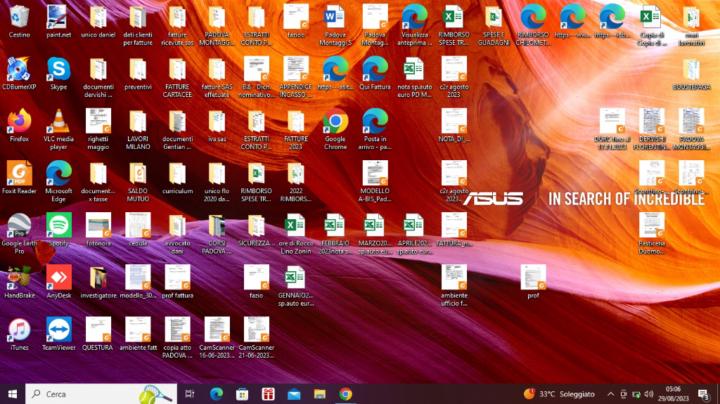
Task: Launch Skype from the desktop
Action: coord(58,70)
